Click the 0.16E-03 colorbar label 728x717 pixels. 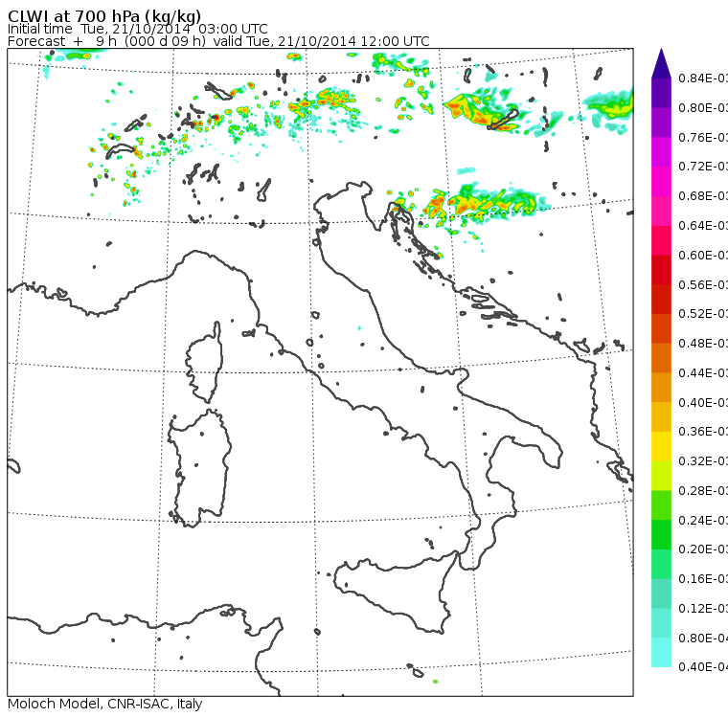coord(702,579)
